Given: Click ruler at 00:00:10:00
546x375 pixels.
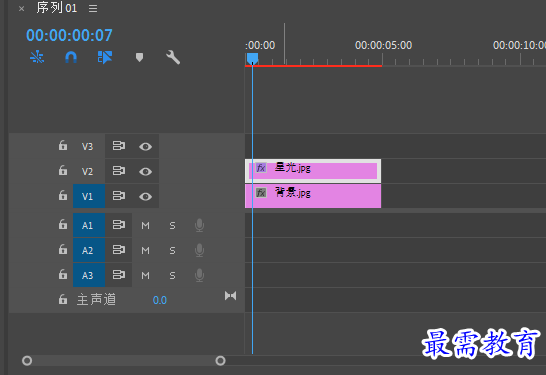Looking at the screenshot, I should click(x=520, y=45).
